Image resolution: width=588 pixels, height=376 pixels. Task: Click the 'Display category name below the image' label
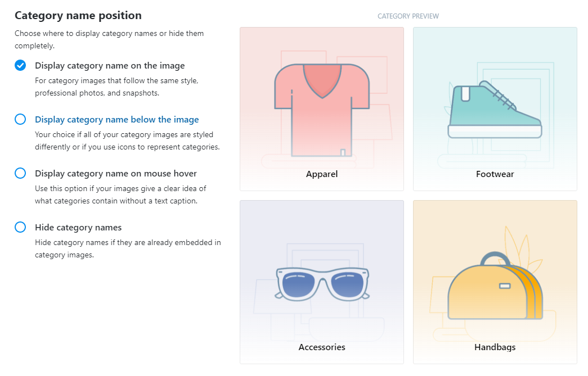click(x=117, y=120)
